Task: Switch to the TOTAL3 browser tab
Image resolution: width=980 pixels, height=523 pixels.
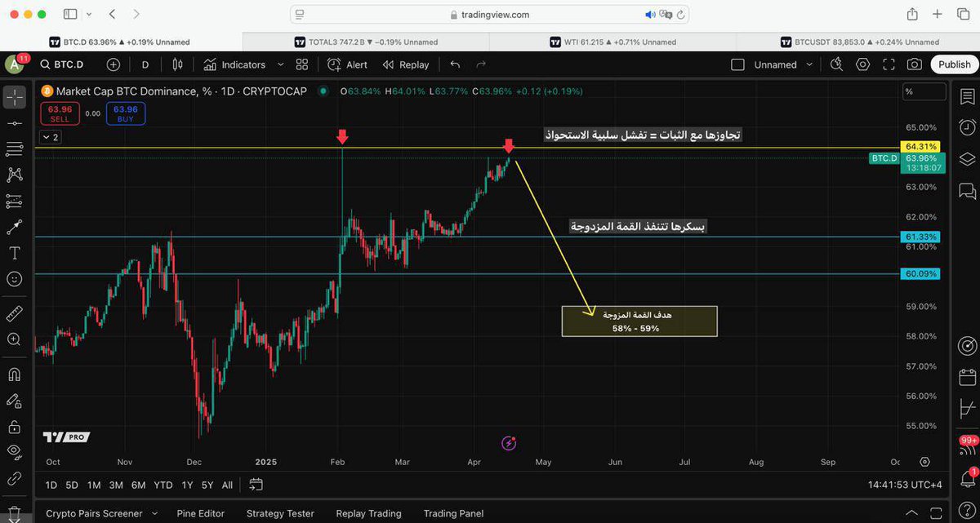Action: (367, 42)
